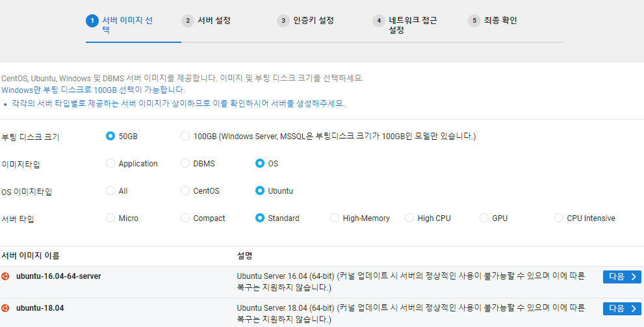Screen dimensions: 644x327
Task: Click the Windows 100GB boot disk notice
Action: pyautogui.click(x=93, y=90)
